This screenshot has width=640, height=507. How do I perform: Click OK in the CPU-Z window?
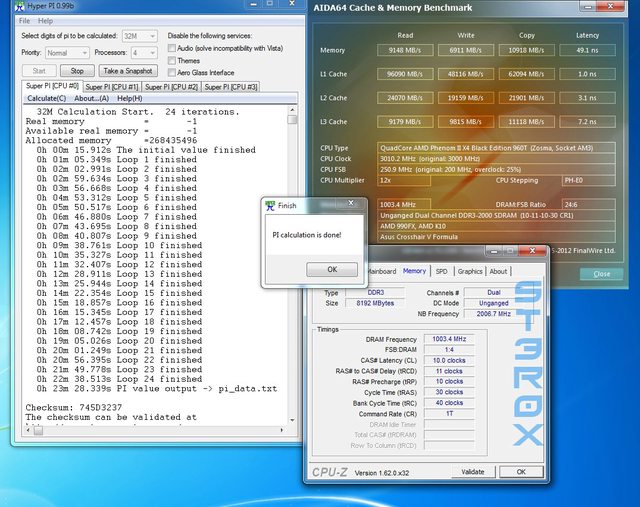[x=521, y=472]
